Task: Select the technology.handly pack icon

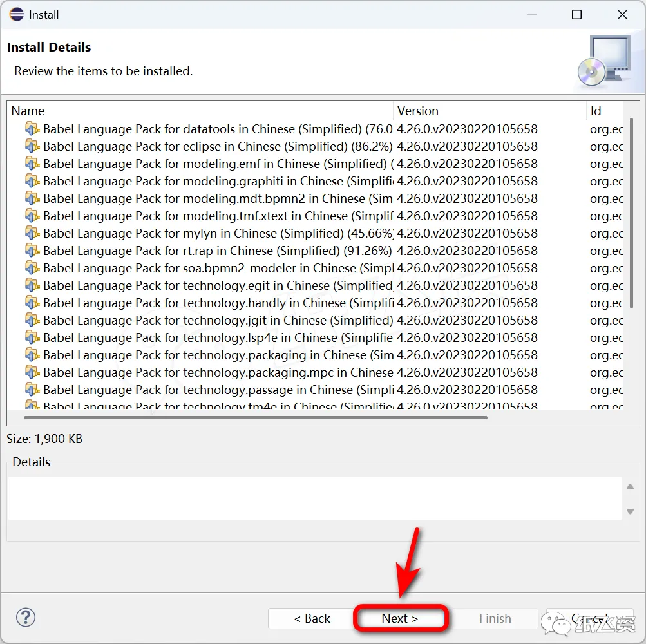Action: (x=32, y=303)
